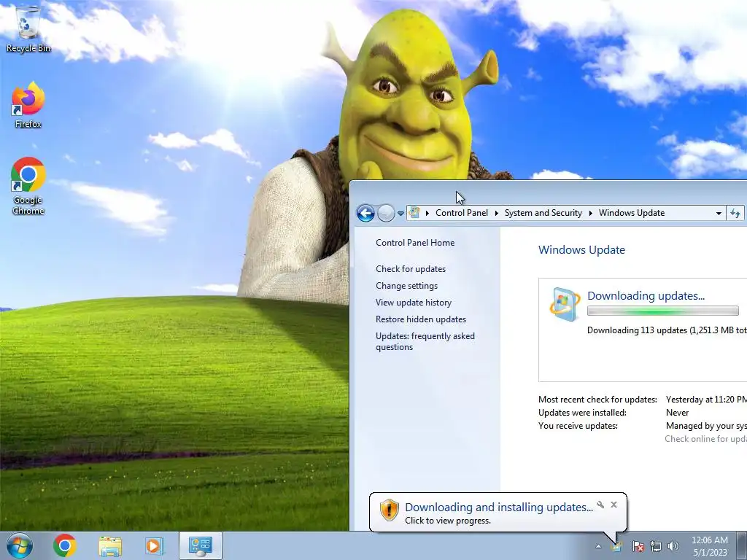Click 'Most recent check for updates:' label
This screenshot has width=747, height=560.
point(597,400)
